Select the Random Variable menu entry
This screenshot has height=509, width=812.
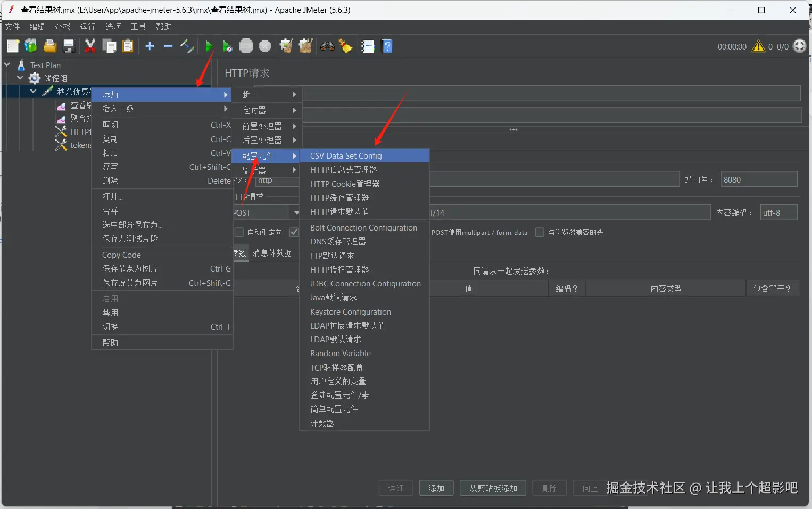point(364,353)
